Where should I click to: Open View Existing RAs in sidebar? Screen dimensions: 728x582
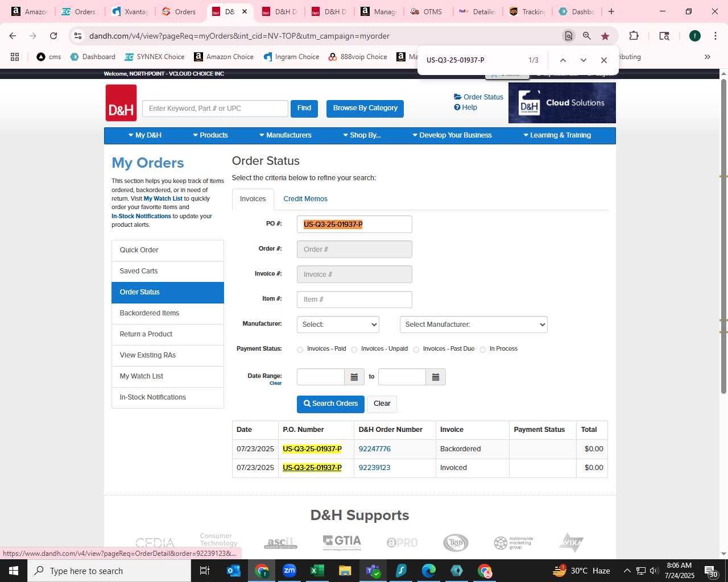pos(168,355)
